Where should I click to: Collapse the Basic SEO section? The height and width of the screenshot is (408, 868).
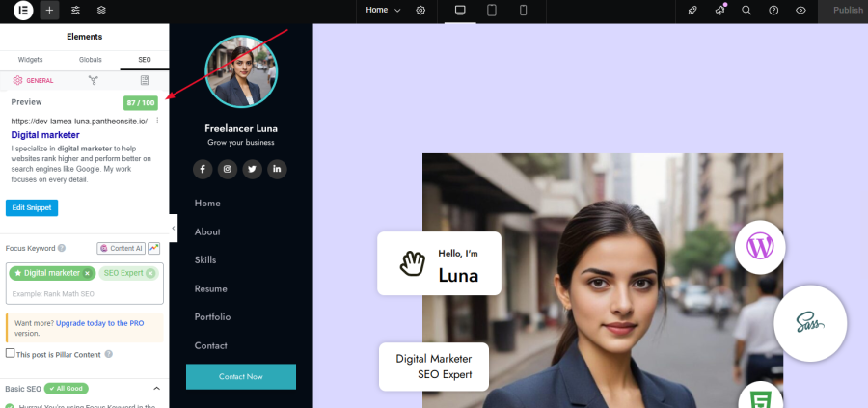pos(156,389)
